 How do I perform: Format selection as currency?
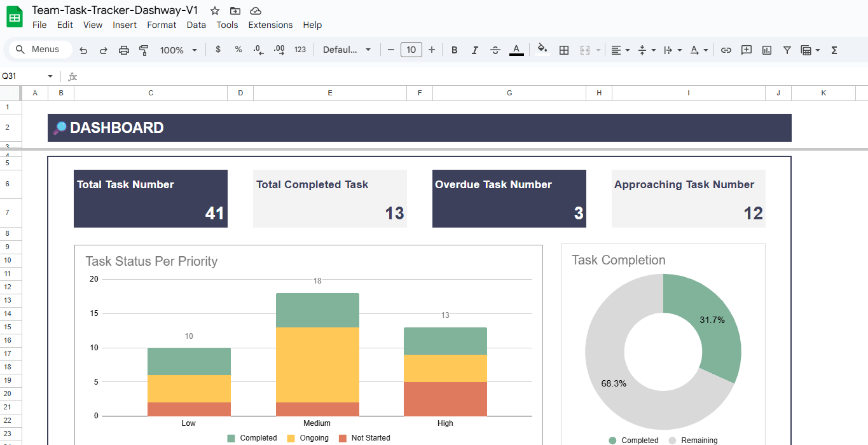click(217, 50)
